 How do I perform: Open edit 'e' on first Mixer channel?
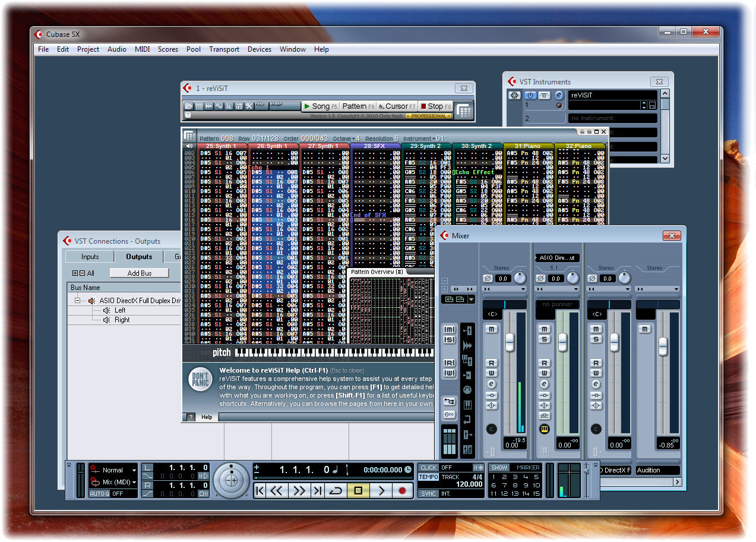tap(492, 385)
